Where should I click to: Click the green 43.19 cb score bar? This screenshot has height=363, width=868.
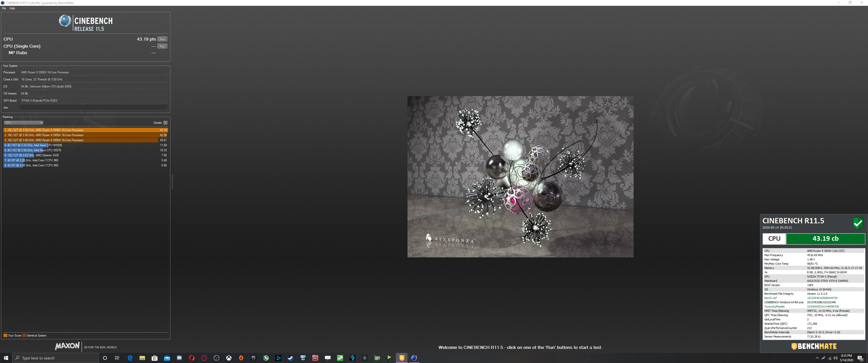point(825,238)
